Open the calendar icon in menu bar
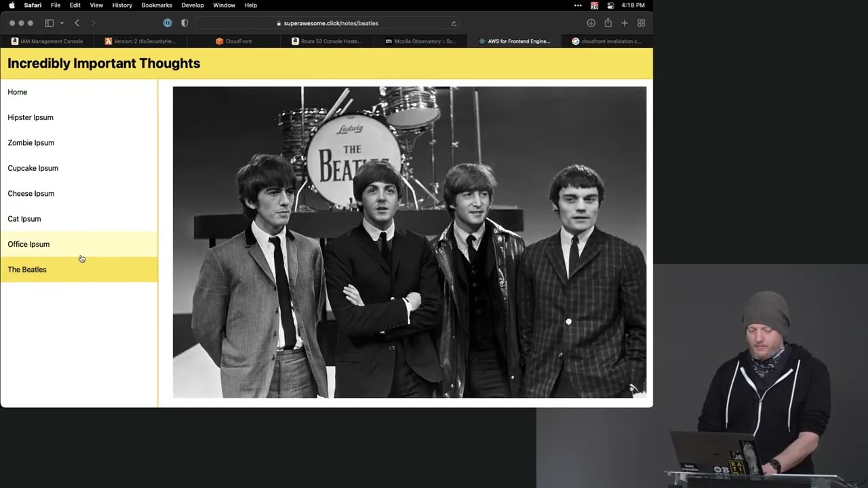Viewport: 868px width, 488px height. [x=595, y=5]
